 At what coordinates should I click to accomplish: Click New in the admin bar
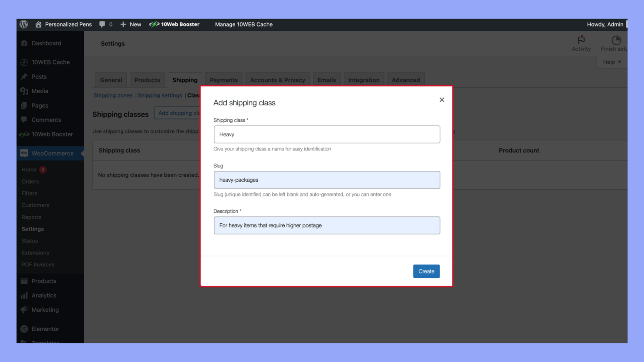(x=130, y=24)
